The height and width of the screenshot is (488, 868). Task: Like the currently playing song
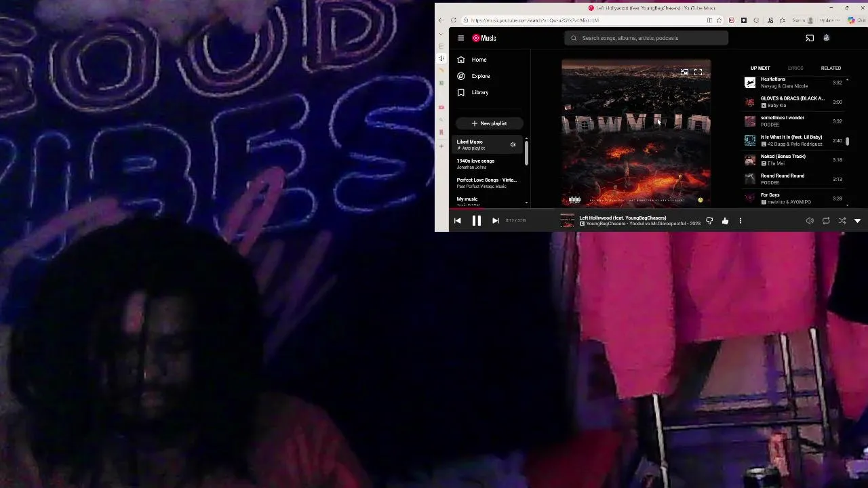point(725,221)
